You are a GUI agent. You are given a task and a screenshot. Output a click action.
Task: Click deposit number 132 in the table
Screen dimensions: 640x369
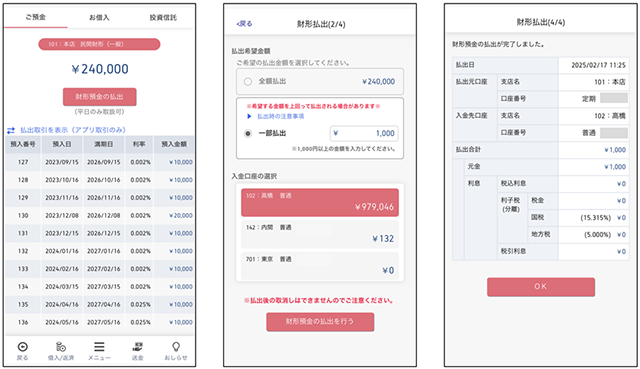click(23, 251)
